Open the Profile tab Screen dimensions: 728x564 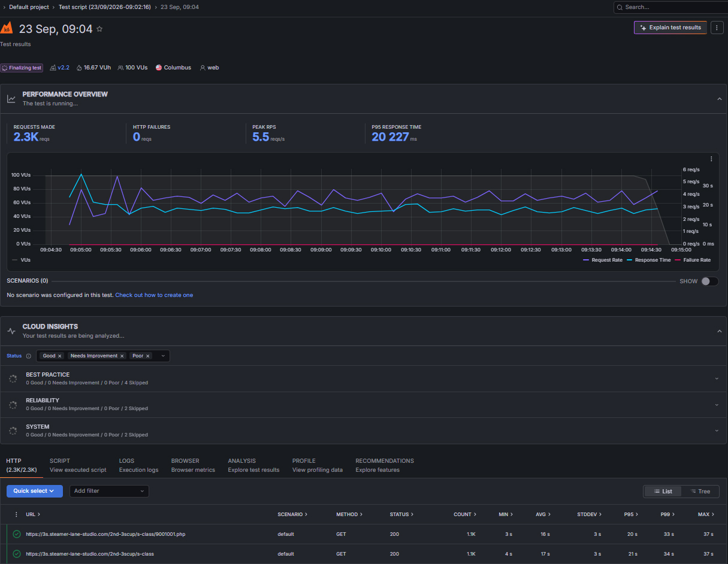click(x=318, y=465)
